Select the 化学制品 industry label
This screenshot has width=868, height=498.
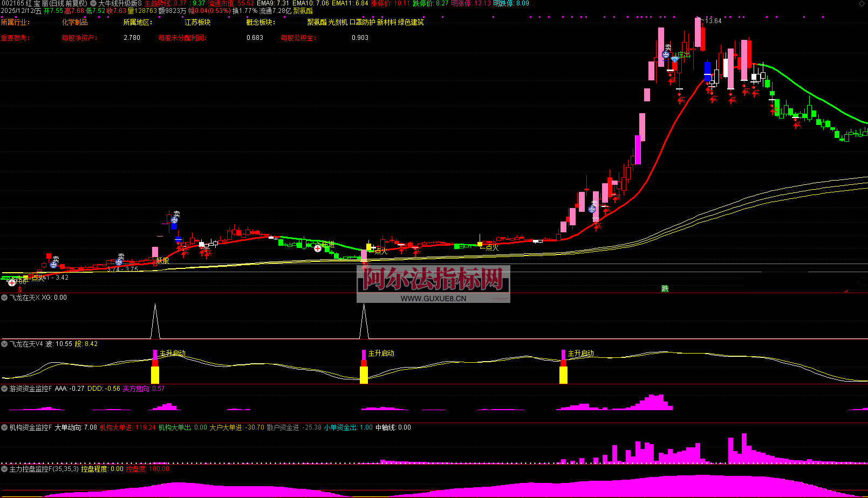[74, 23]
